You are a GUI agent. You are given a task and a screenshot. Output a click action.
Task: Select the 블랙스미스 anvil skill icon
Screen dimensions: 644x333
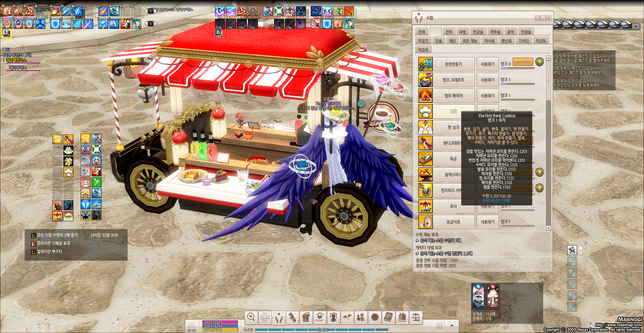[x=426, y=175]
